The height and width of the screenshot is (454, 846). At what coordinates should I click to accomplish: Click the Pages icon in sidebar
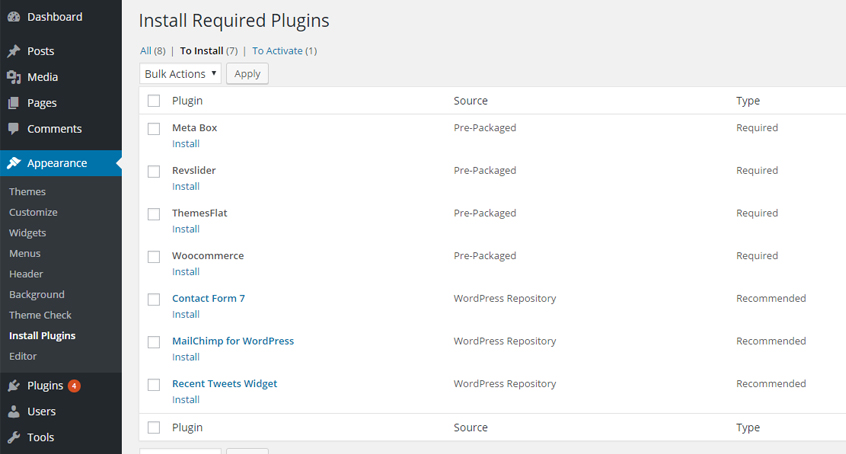(x=14, y=103)
